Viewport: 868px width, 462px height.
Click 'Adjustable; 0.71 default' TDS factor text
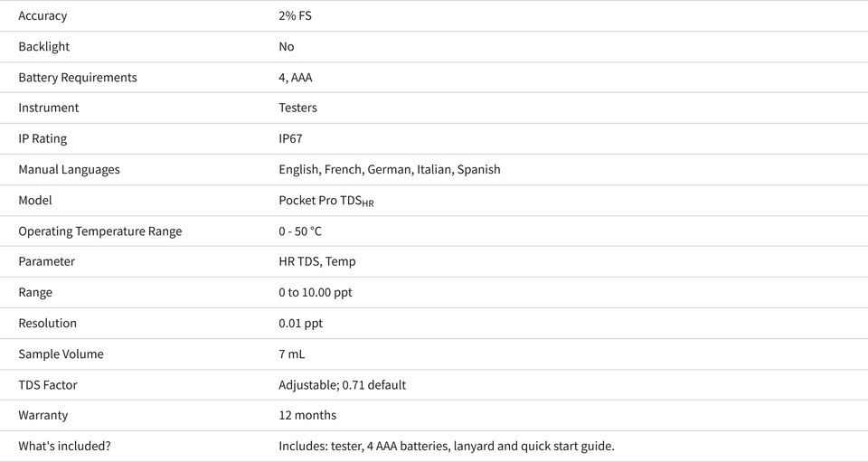342,385
